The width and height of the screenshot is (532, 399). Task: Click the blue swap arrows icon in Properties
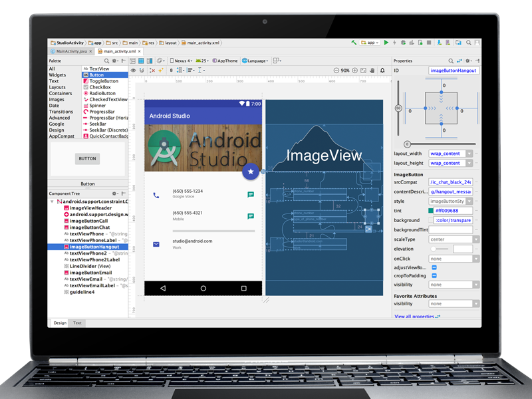[x=460, y=61]
